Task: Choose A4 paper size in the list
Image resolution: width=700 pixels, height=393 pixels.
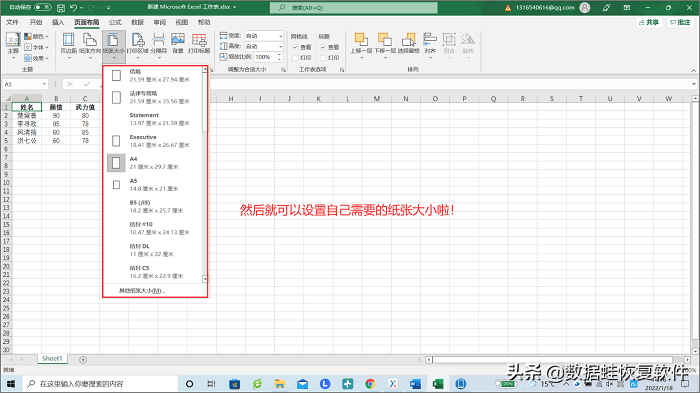Action: [x=154, y=163]
